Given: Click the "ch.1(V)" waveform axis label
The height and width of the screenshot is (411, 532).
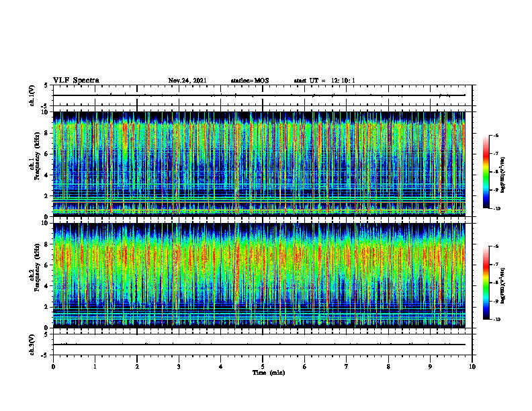Looking at the screenshot, I should coord(32,95).
